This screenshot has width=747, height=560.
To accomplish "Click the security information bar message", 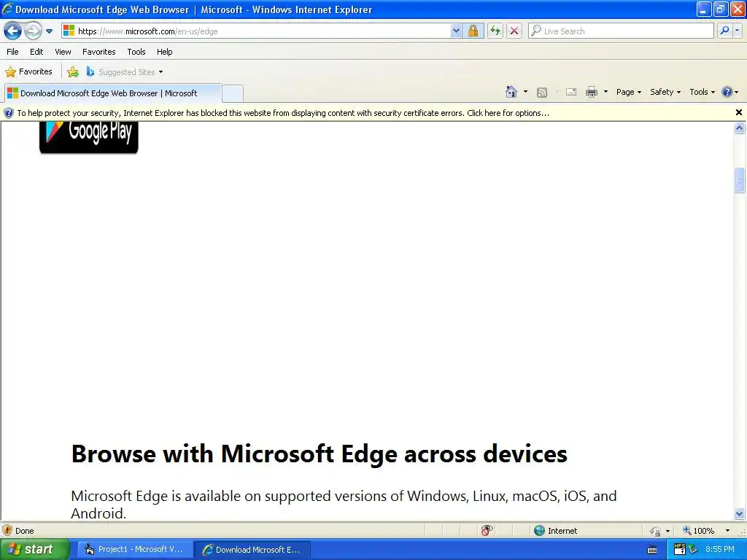I will pos(283,113).
